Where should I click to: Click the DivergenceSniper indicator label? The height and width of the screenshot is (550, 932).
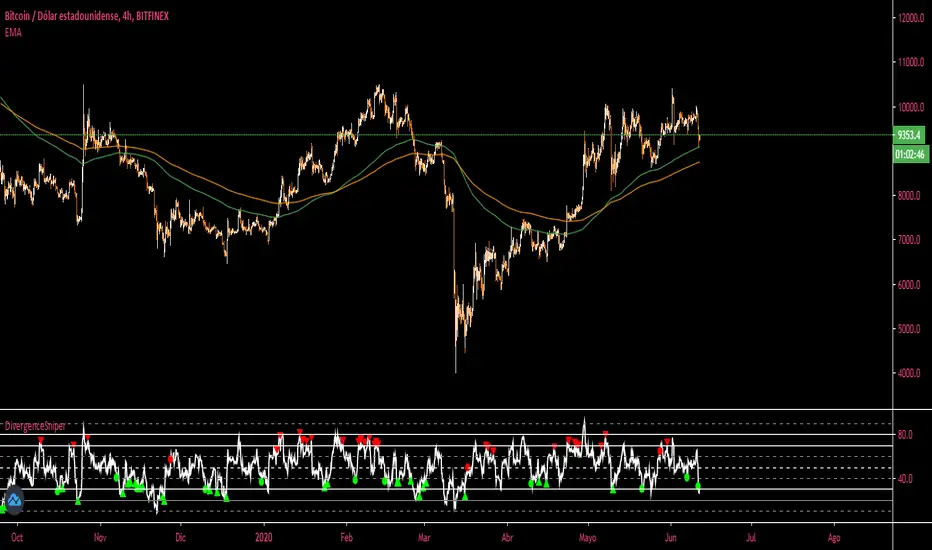pyautogui.click(x=35, y=426)
